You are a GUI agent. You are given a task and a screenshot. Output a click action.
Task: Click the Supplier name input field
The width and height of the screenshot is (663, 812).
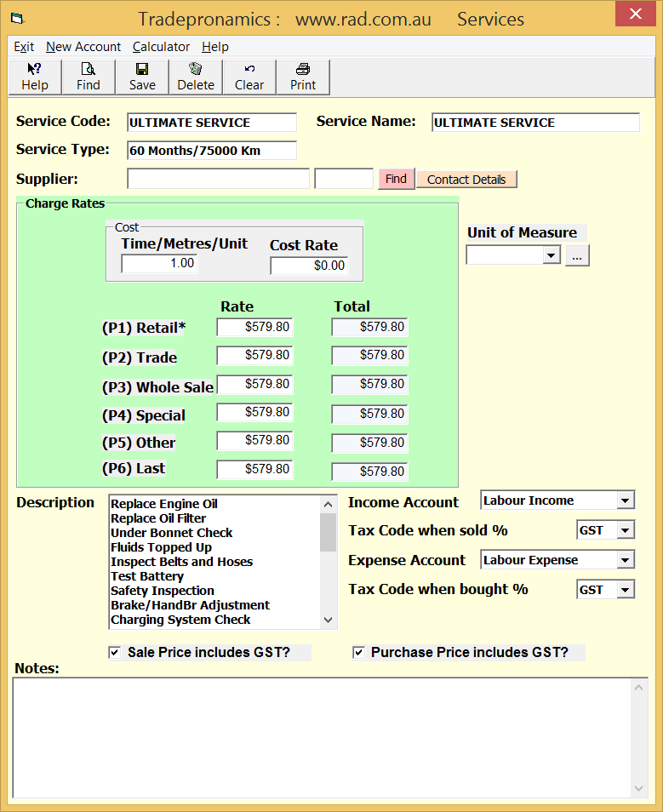coord(218,180)
